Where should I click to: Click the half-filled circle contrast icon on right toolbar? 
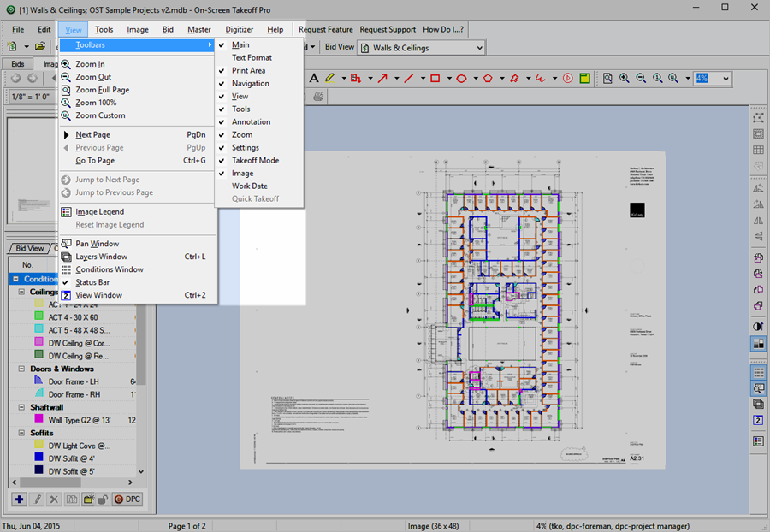758,327
